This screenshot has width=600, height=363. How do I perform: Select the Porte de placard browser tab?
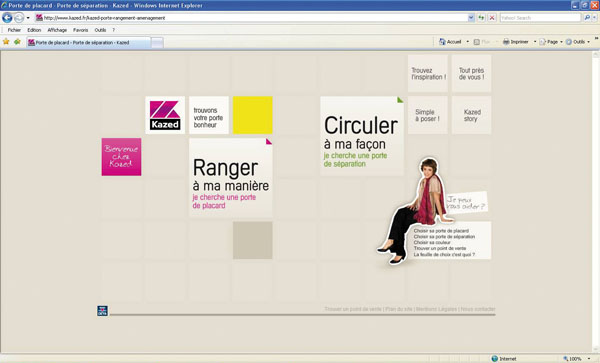[x=88, y=42]
